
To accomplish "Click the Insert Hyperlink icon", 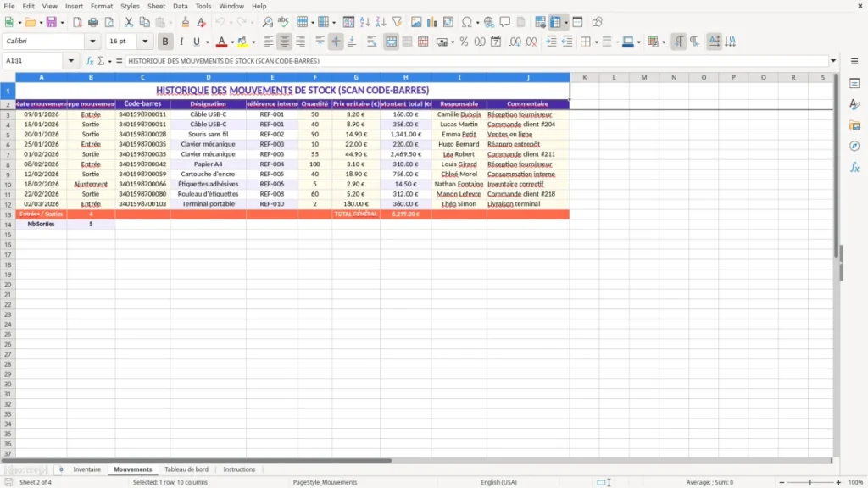I will 489,22.
